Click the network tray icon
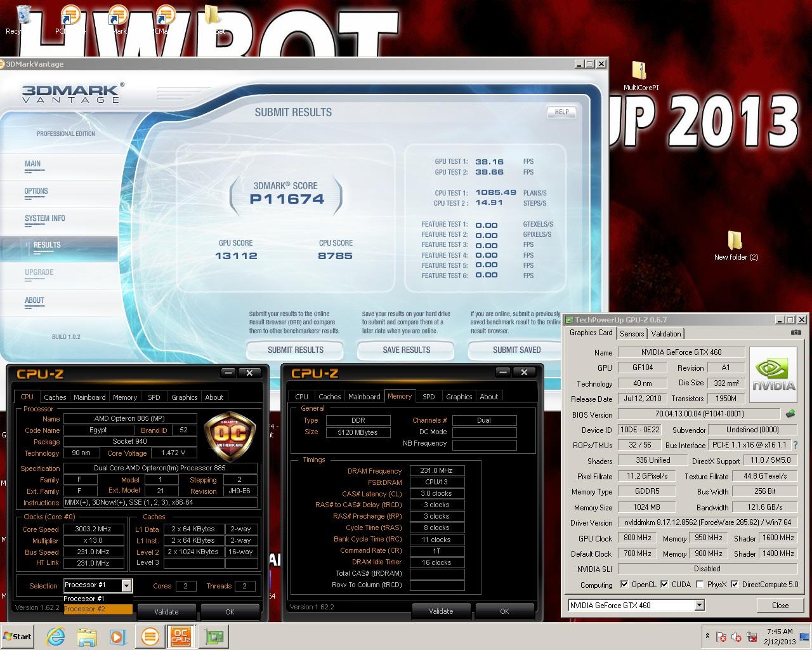The height and width of the screenshot is (650, 812). (752, 637)
